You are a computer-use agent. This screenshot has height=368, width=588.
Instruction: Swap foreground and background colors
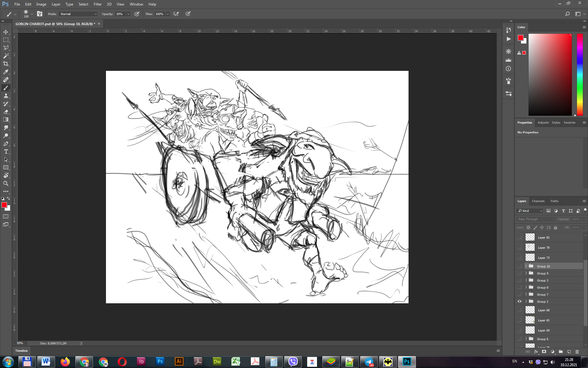coord(8,198)
